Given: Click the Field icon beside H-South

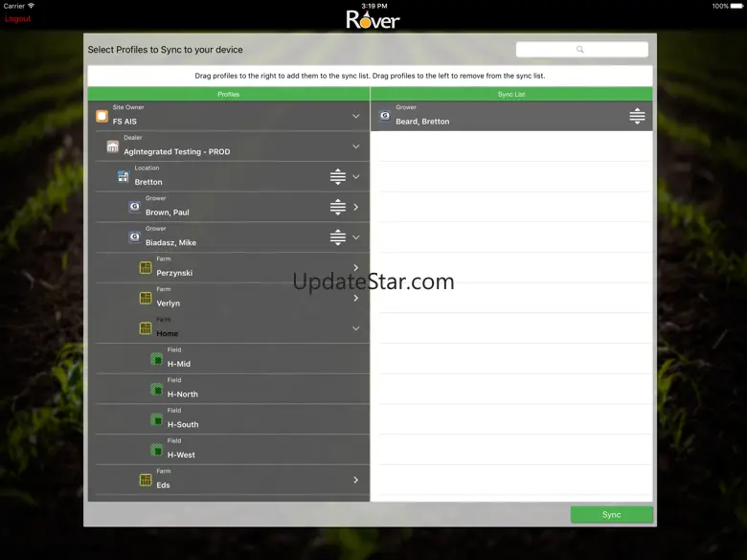Looking at the screenshot, I should [157, 419].
